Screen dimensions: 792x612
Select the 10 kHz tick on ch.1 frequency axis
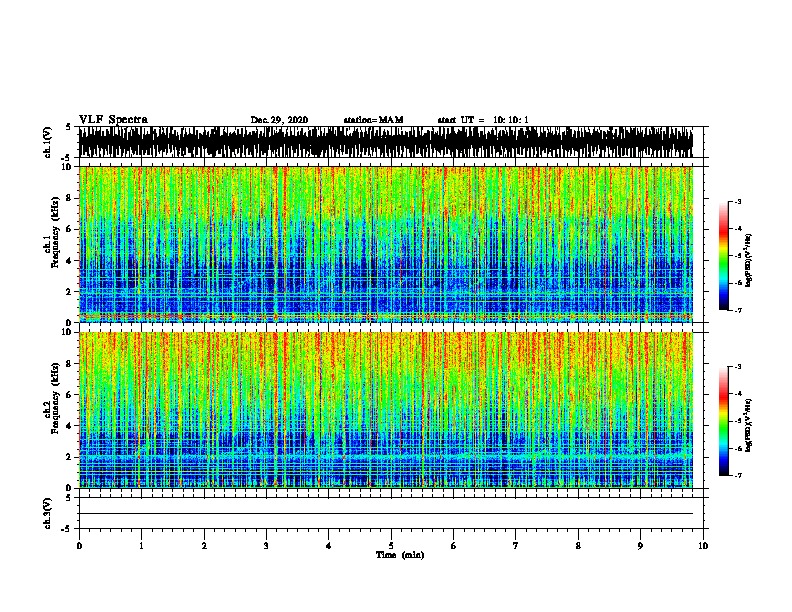coord(67,167)
